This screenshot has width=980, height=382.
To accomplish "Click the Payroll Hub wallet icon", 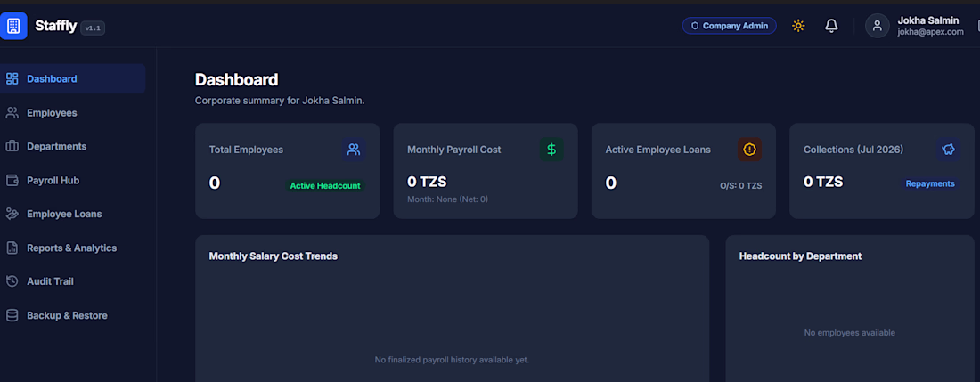I will click(12, 181).
